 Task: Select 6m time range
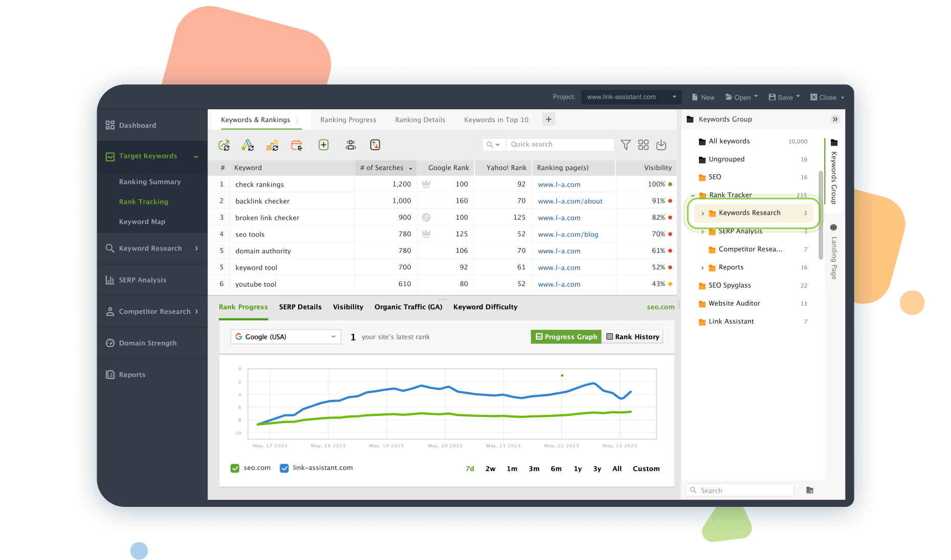[556, 469]
